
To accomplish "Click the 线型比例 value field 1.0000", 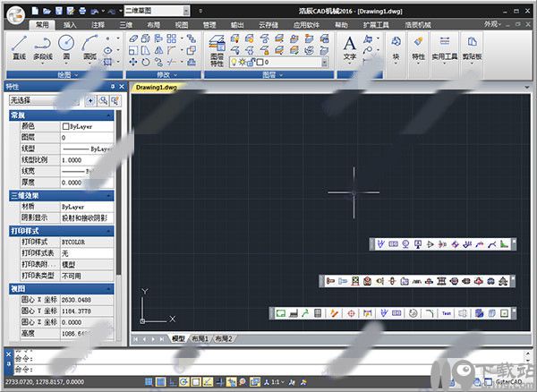I will point(87,160).
